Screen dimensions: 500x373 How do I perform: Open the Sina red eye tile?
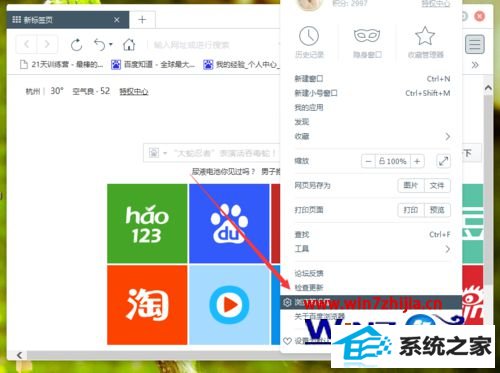tap(473, 295)
